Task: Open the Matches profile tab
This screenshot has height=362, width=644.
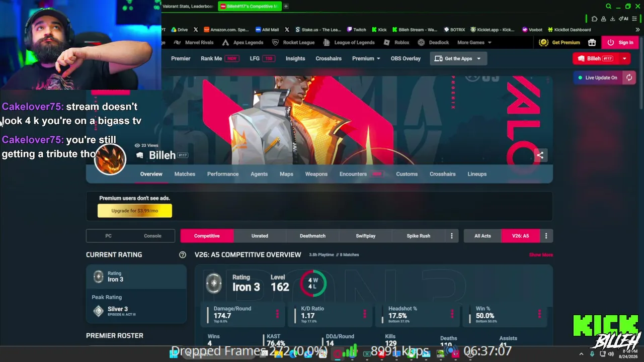Action: point(185,174)
